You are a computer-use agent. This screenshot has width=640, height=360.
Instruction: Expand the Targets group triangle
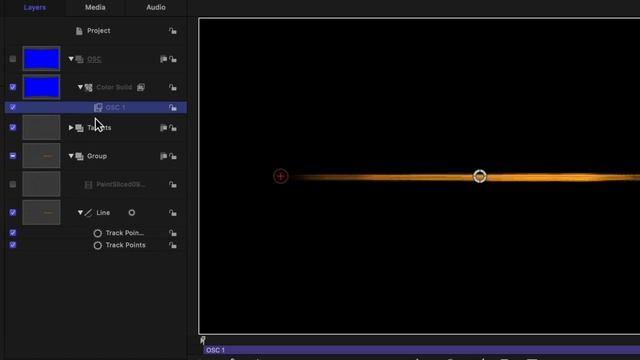tap(71, 128)
